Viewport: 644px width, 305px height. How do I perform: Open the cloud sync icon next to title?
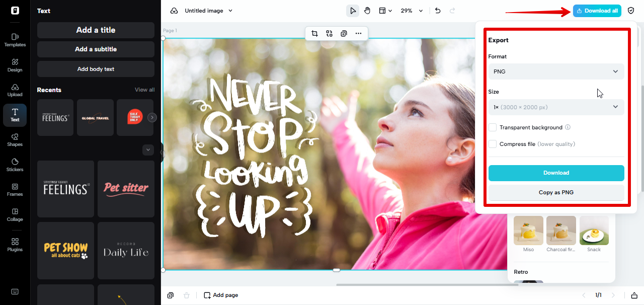coord(174,10)
